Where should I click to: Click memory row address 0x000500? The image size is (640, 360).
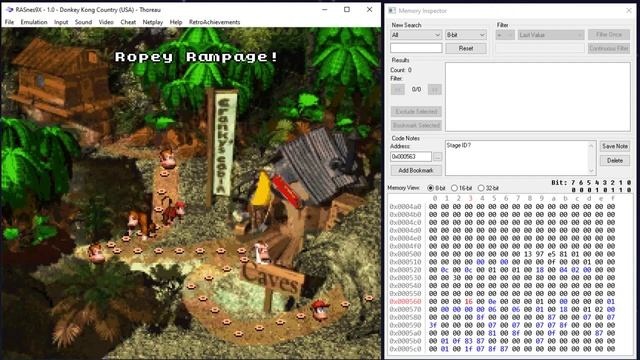[405, 254]
